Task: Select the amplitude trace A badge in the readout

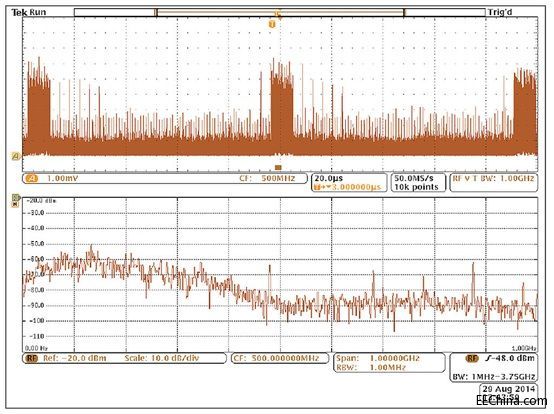Action: [x=31, y=178]
